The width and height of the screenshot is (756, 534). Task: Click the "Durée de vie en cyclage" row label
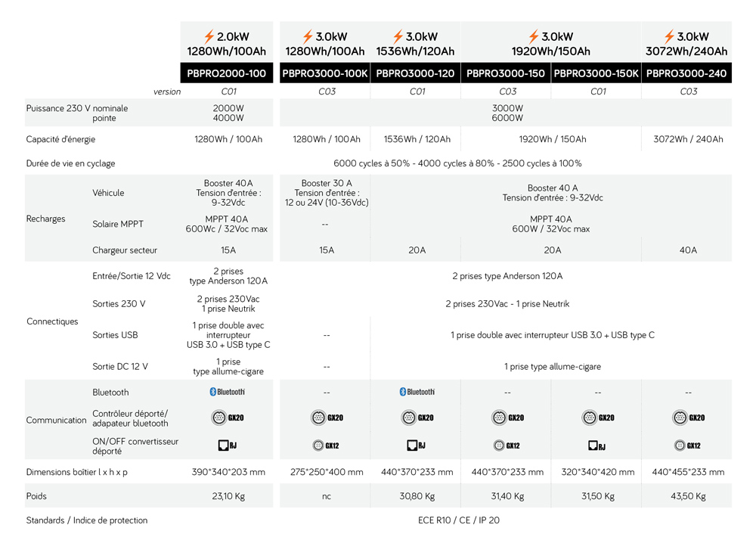point(70,163)
